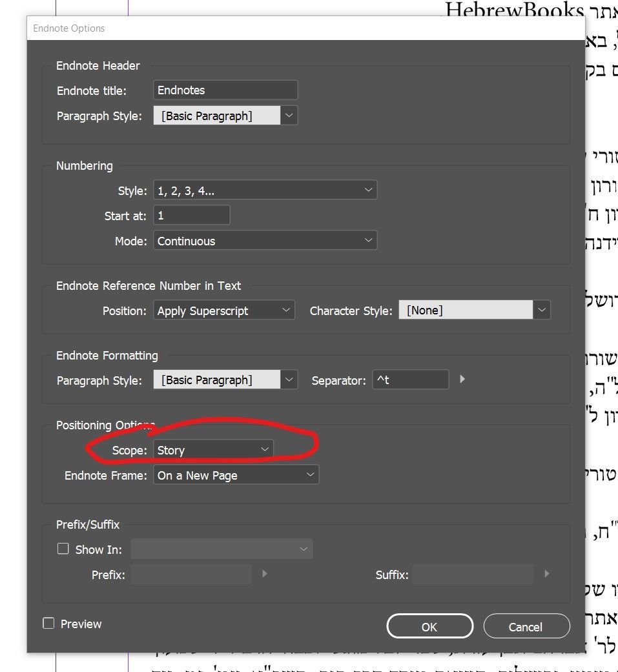Open the Endnote Header Paragraph Style dropdown
Image resolution: width=618 pixels, height=672 pixels.
pos(289,116)
